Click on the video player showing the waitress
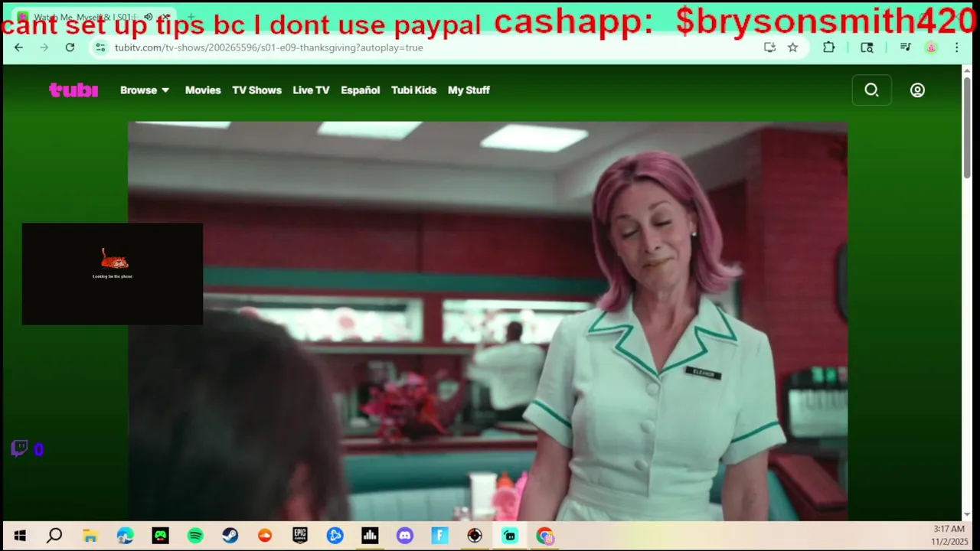Image resolution: width=980 pixels, height=551 pixels. coord(487,321)
